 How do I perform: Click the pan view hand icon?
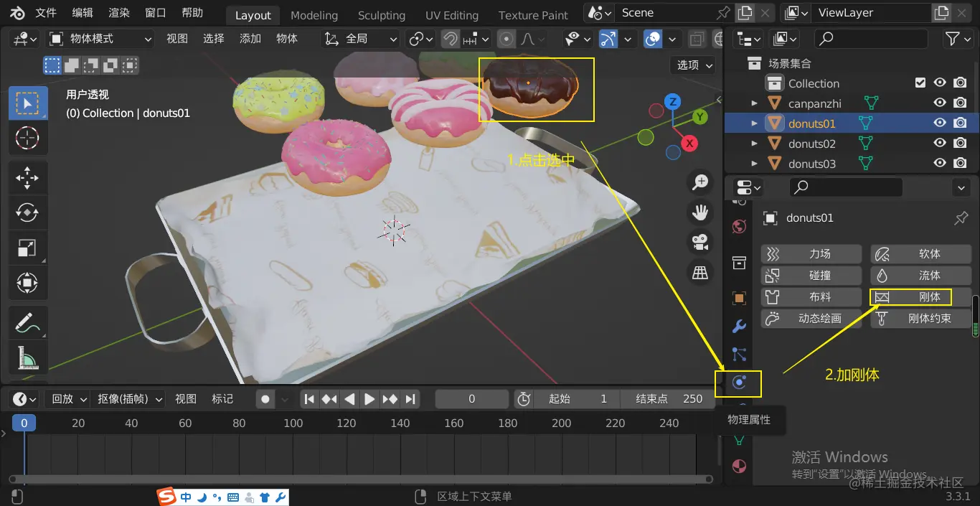pyautogui.click(x=699, y=212)
